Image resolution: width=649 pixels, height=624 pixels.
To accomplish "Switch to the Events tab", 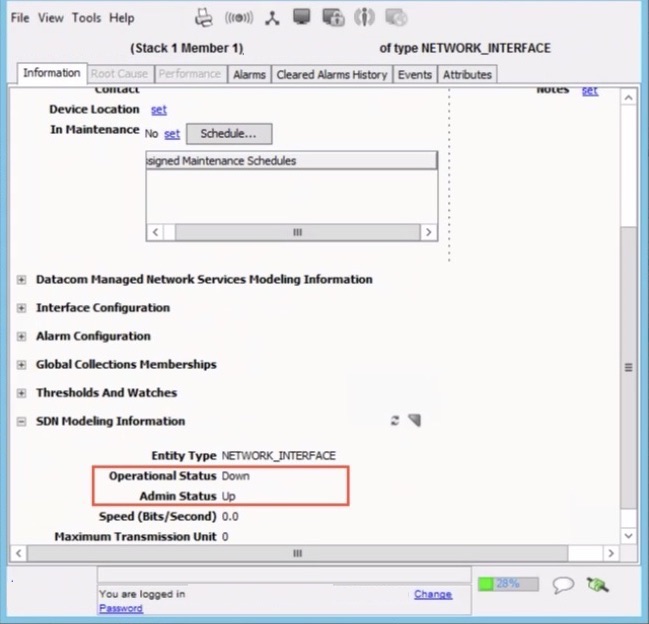I will [x=415, y=74].
